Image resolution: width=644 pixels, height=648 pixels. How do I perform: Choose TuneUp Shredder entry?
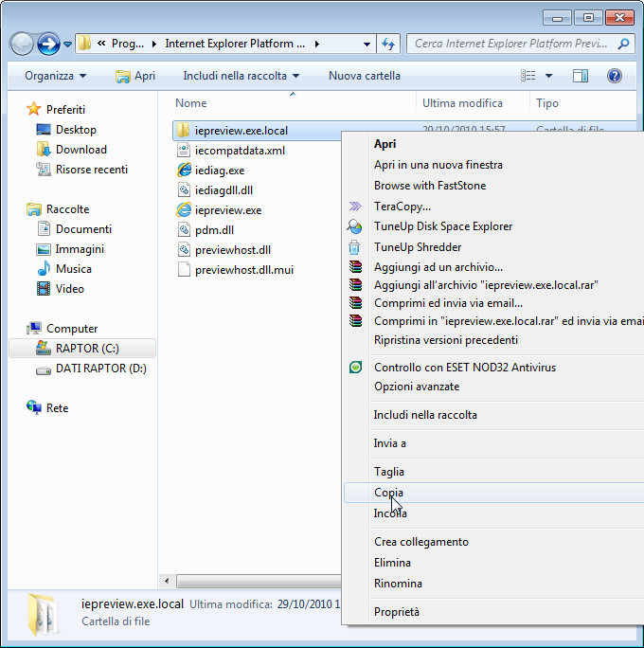click(418, 247)
